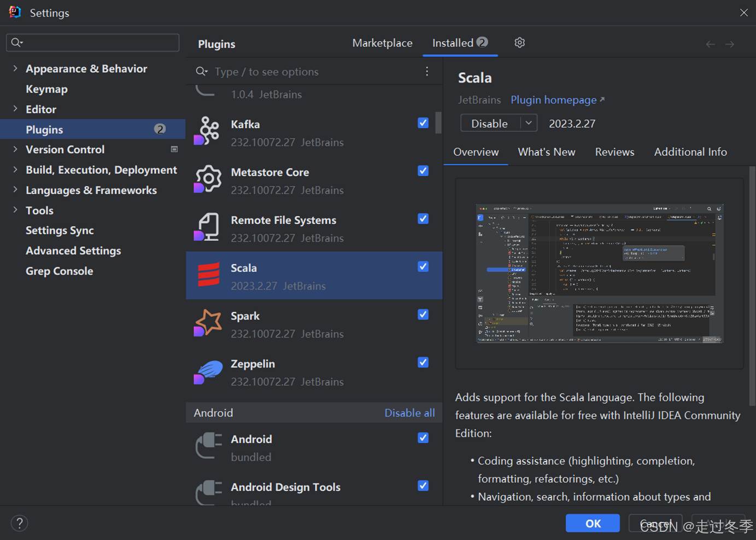Close the Settings dialog

(x=744, y=13)
